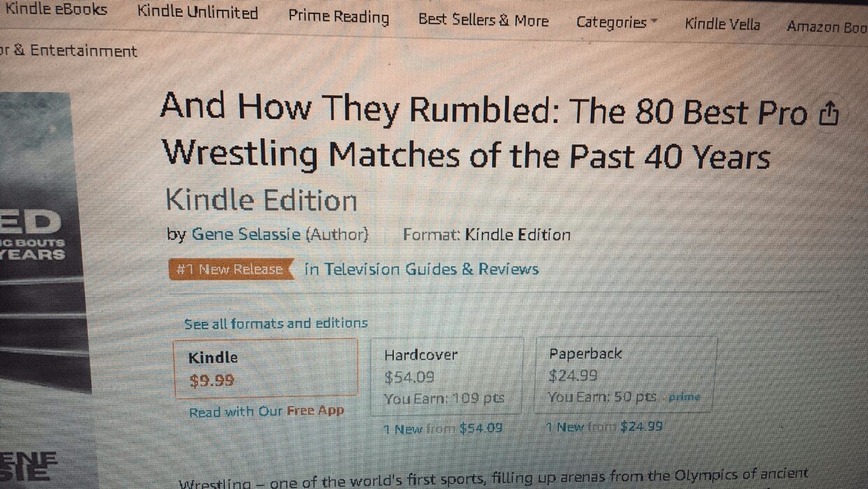Select the Hardcover $54.09 format

446,376
